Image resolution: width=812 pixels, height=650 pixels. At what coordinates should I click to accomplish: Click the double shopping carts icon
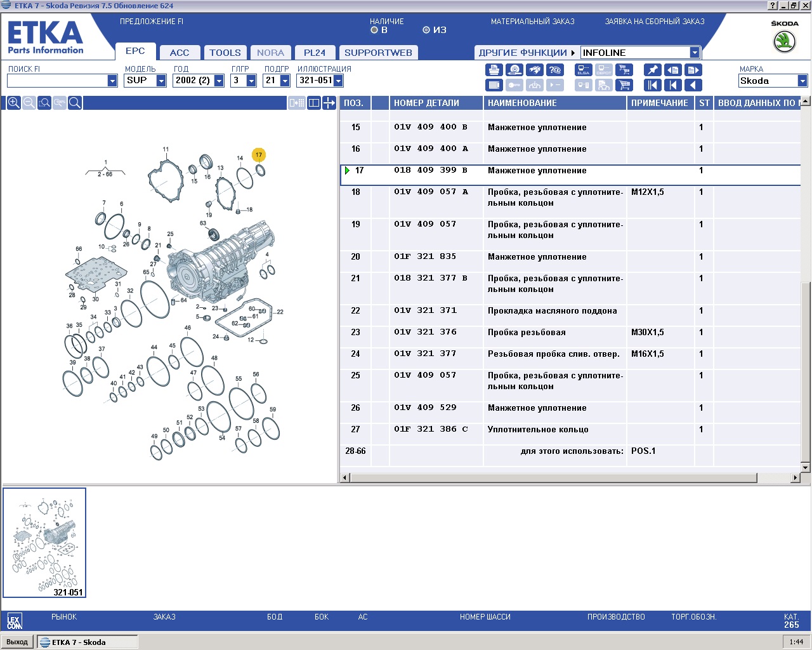coord(624,70)
